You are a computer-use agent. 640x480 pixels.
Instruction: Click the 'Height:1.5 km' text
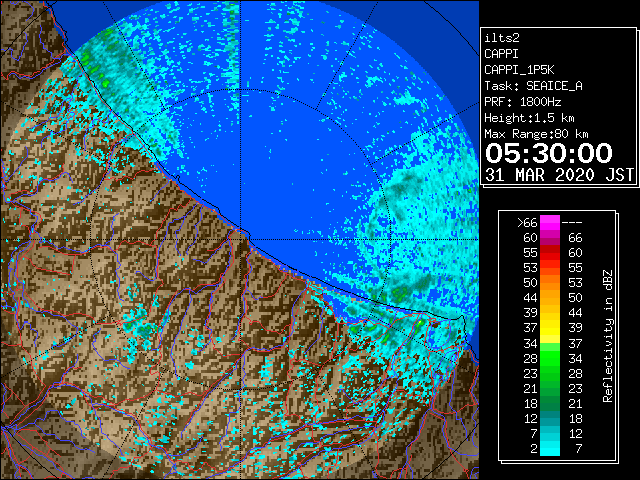[529, 118]
